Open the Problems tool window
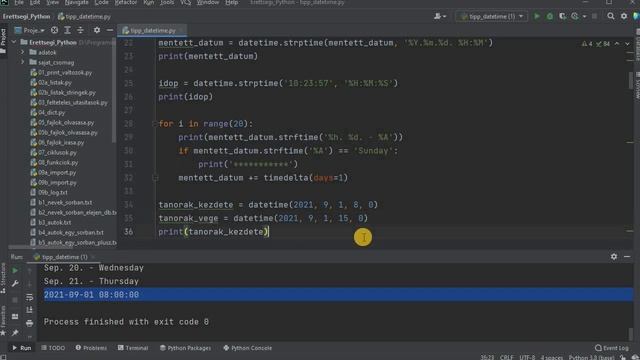 click(91, 348)
